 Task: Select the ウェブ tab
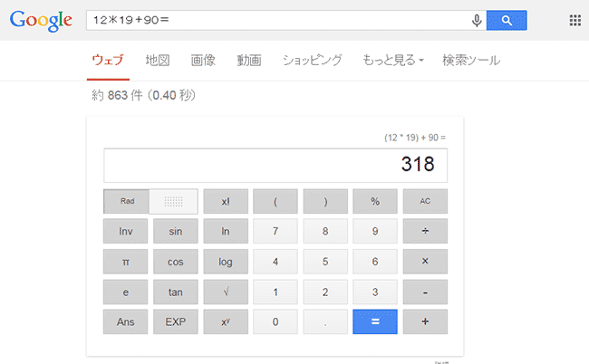(x=108, y=60)
